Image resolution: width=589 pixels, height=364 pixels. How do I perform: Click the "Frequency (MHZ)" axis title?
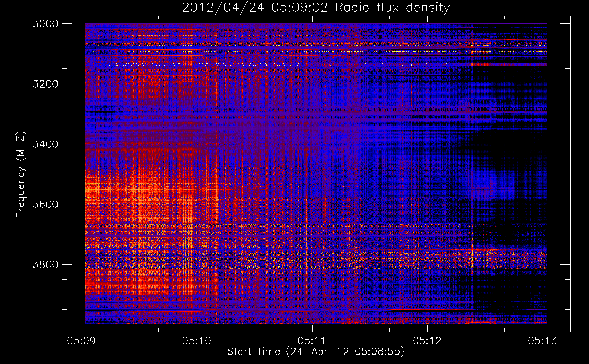[21, 174]
